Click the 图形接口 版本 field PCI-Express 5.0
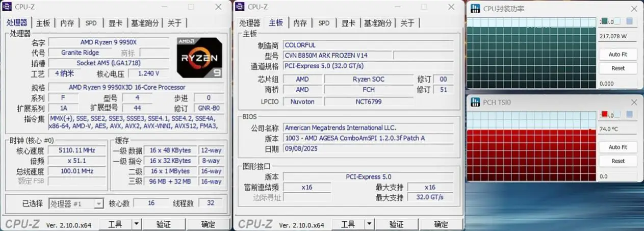 coord(368,176)
